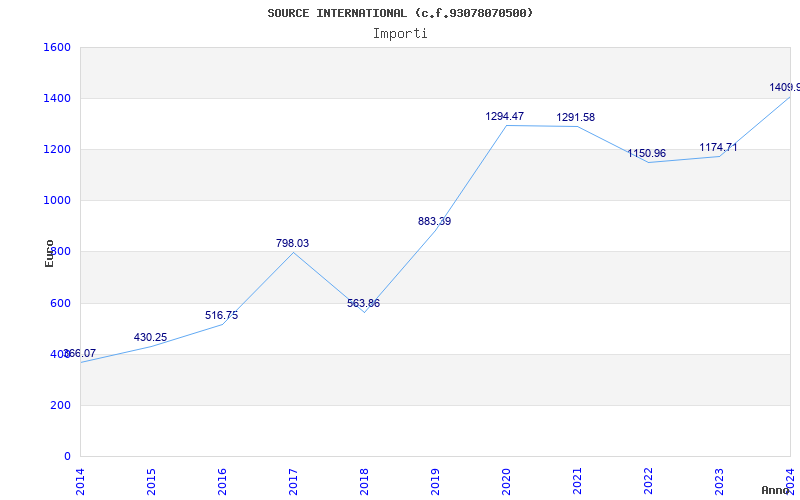Click the 1174.71 data label
The width and height of the screenshot is (800, 500).
(718, 148)
